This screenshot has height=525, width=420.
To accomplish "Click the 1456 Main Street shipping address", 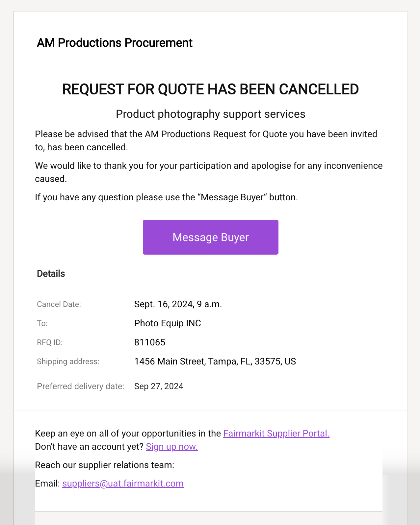I will pos(215,361).
